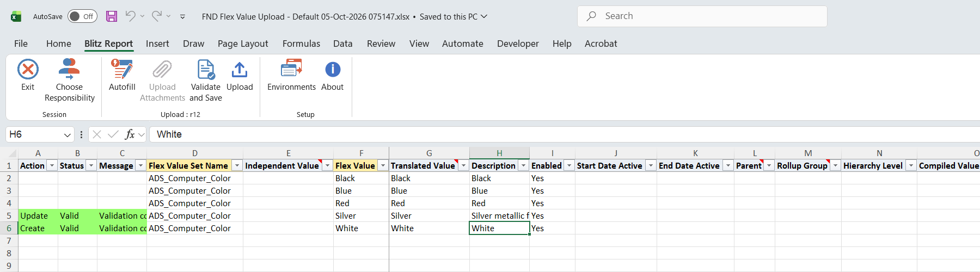Click the formula bar showing White

click(565, 134)
